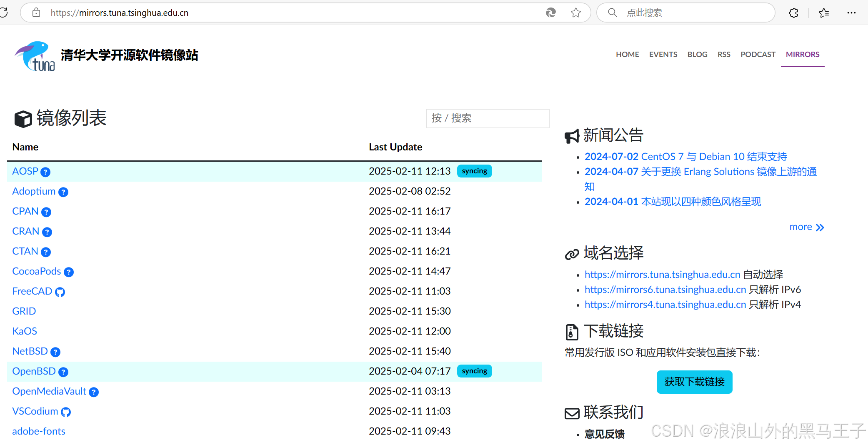Open the KaOS mirror link
The width and height of the screenshot is (868, 445).
tap(25, 331)
